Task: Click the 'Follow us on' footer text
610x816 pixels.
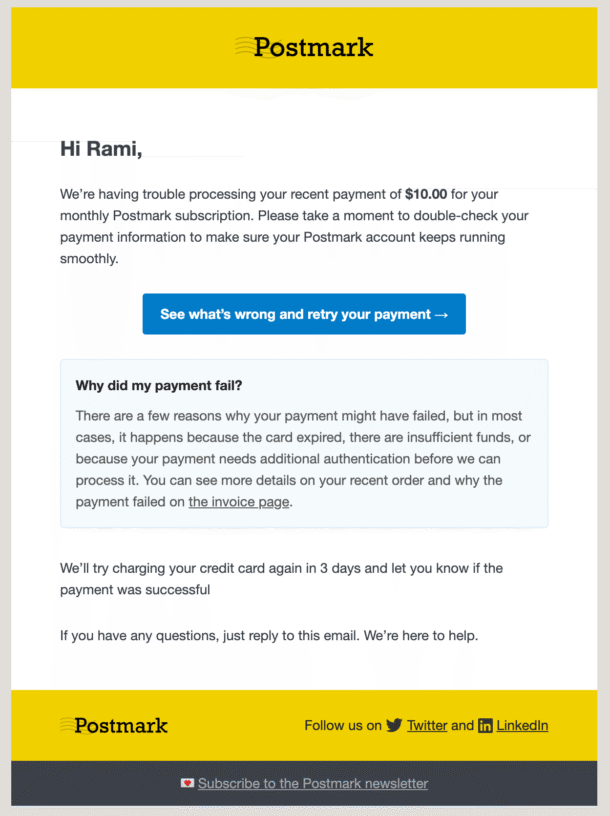Action: click(341, 725)
